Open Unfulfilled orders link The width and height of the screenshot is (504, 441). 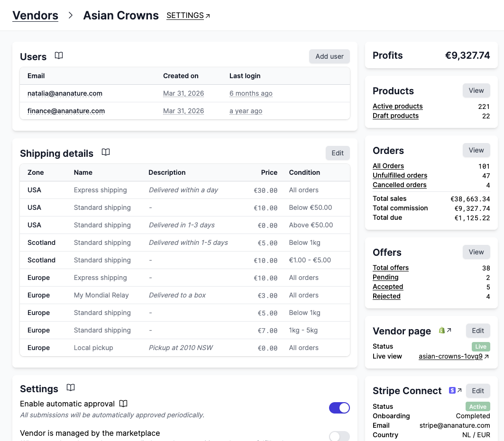(x=400, y=175)
